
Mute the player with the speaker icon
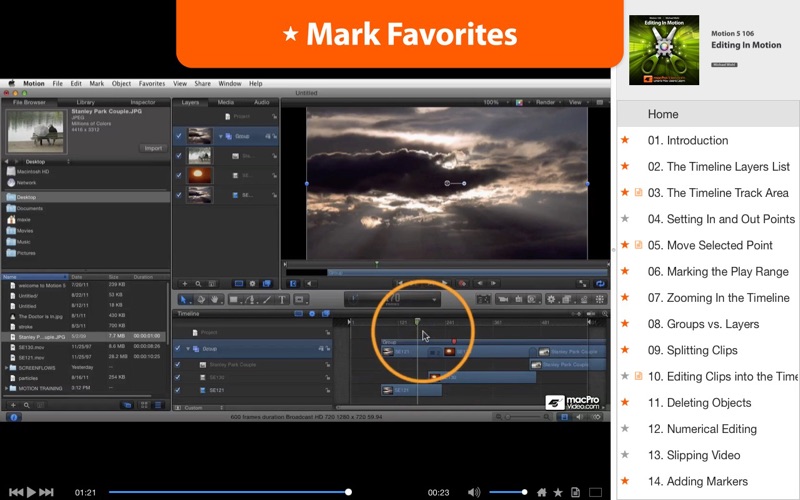tap(474, 492)
